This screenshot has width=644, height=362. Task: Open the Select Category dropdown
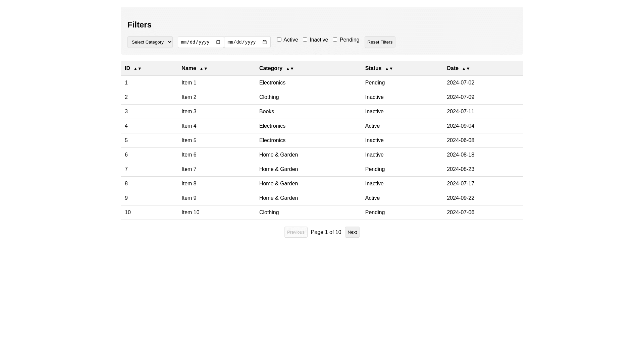click(150, 42)
